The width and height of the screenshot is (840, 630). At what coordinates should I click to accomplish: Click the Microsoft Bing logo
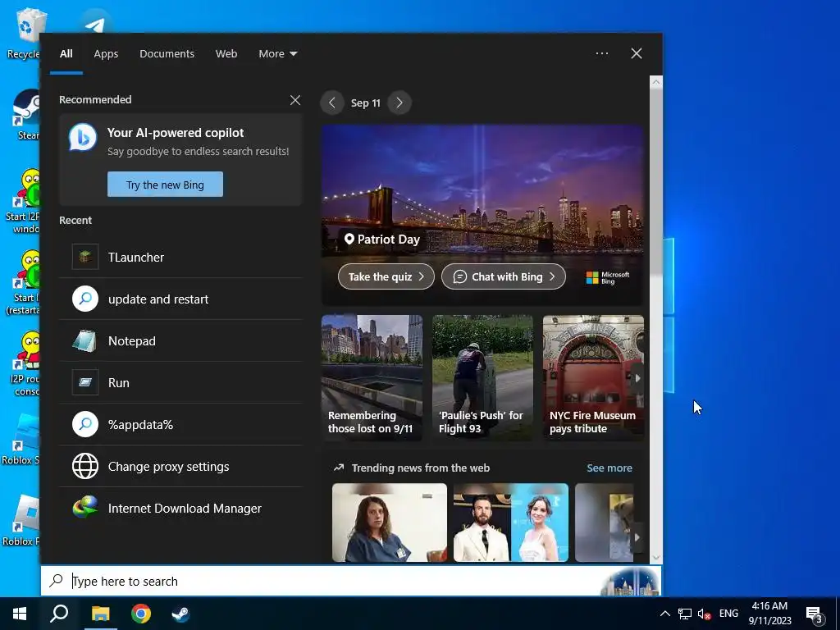pyautogui.click(x=608, y=277)
